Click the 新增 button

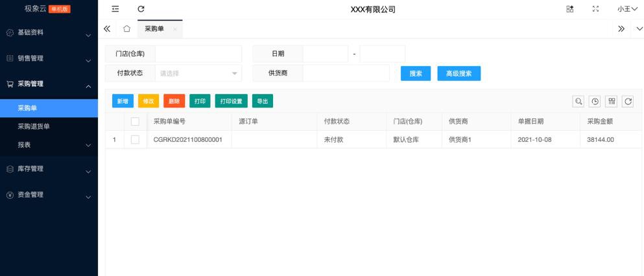123,101
